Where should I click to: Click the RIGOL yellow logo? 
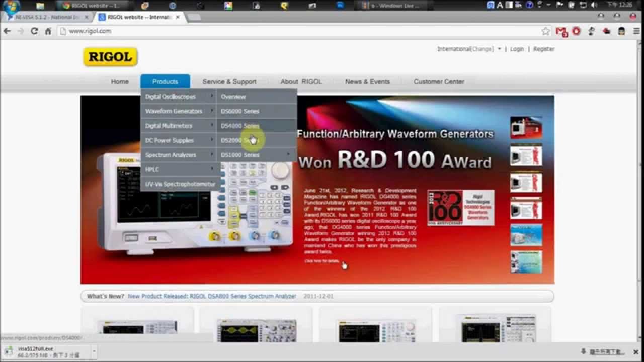click(110, 57)
